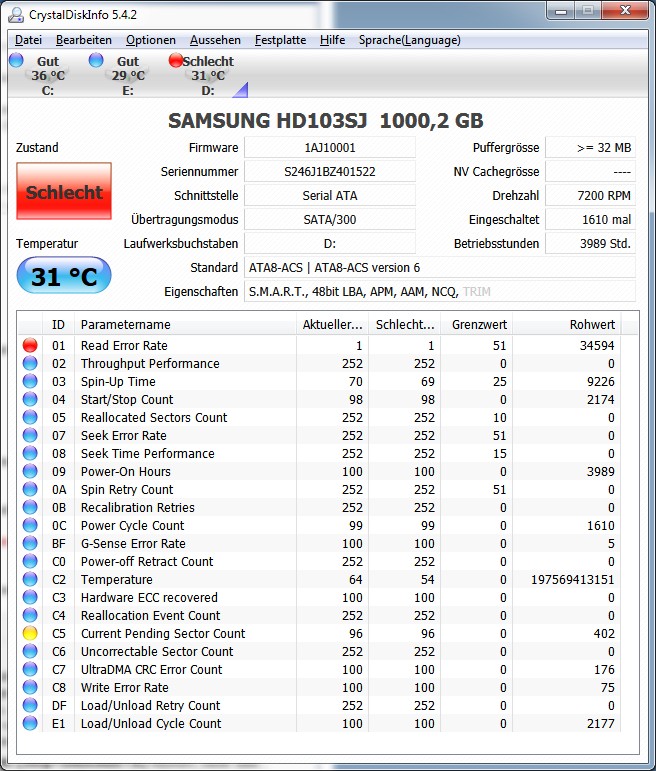Click Temperature raw value 197569413151

572,579
